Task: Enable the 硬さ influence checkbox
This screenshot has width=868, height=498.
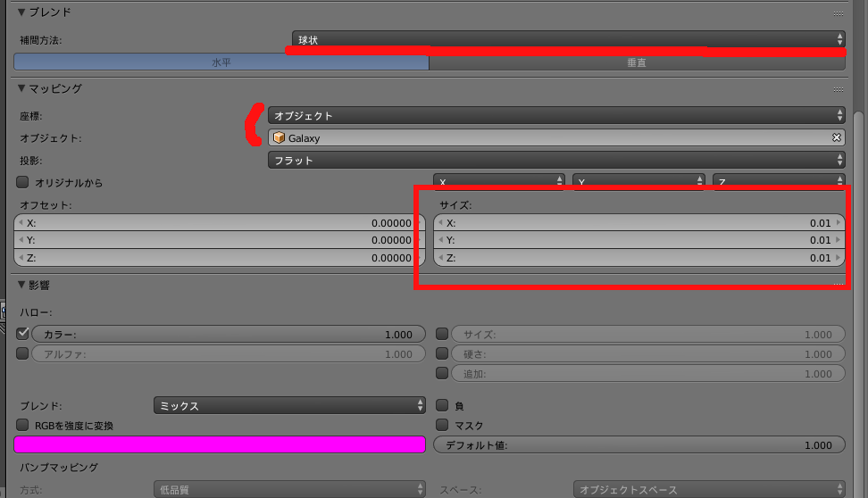Action: (x=442, y=353)
